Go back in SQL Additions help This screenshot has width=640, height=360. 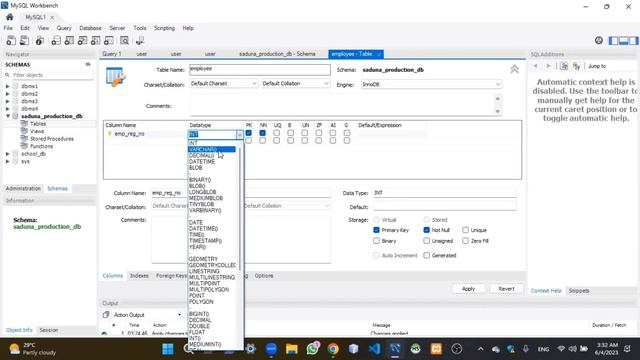pyautogui.click(x=536, y=66)
